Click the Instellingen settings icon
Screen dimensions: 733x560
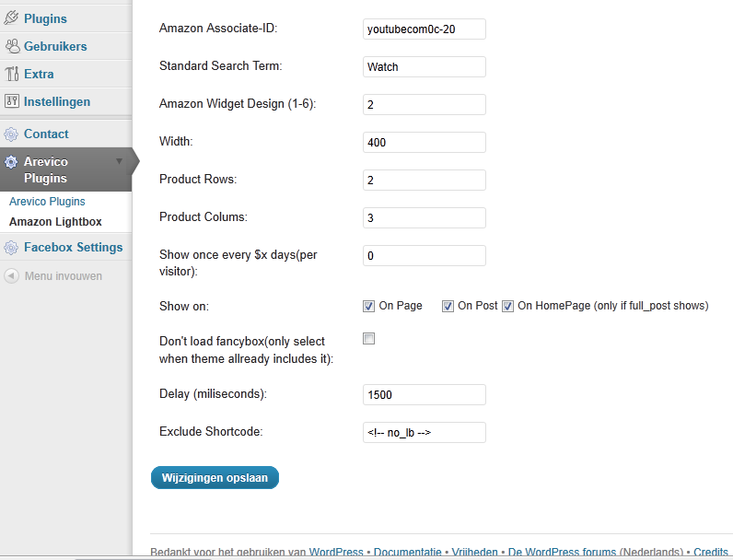coord(12,101)
